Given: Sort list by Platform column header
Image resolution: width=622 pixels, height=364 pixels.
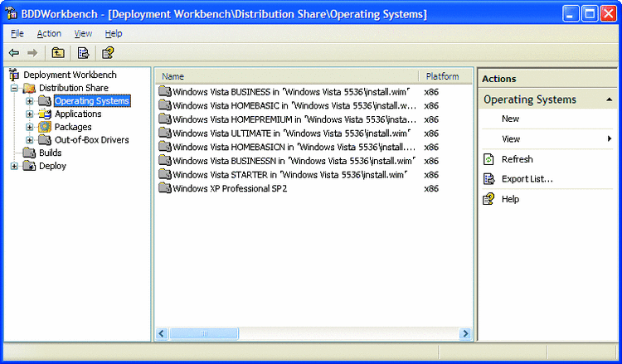Looking at the screenshot, I should (x=445, y=76).
